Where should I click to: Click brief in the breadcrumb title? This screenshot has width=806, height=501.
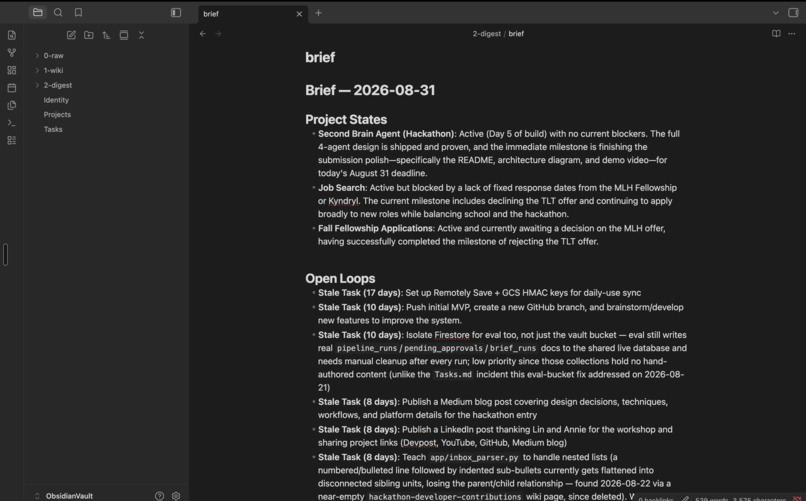(516, 34)
